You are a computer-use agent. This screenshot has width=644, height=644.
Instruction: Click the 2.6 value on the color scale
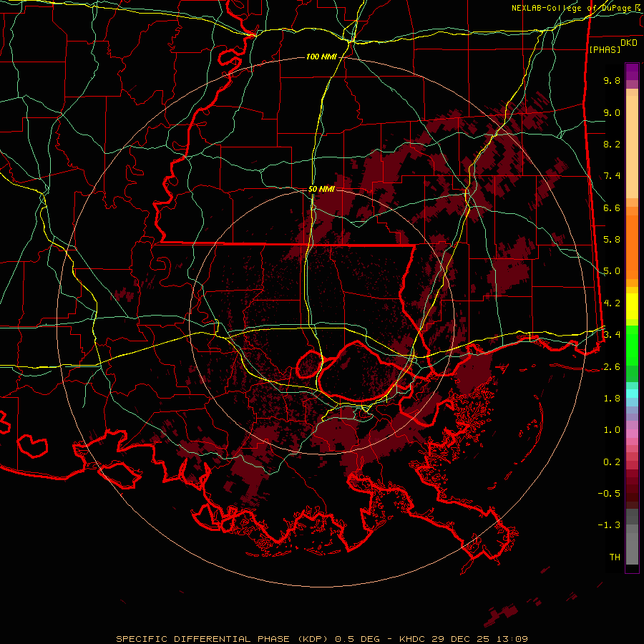[612, 367]
